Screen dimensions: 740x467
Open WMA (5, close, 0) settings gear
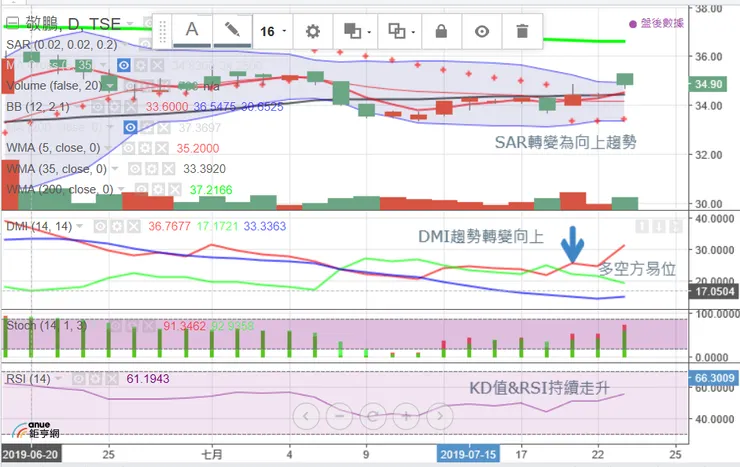tap(145, 148)
